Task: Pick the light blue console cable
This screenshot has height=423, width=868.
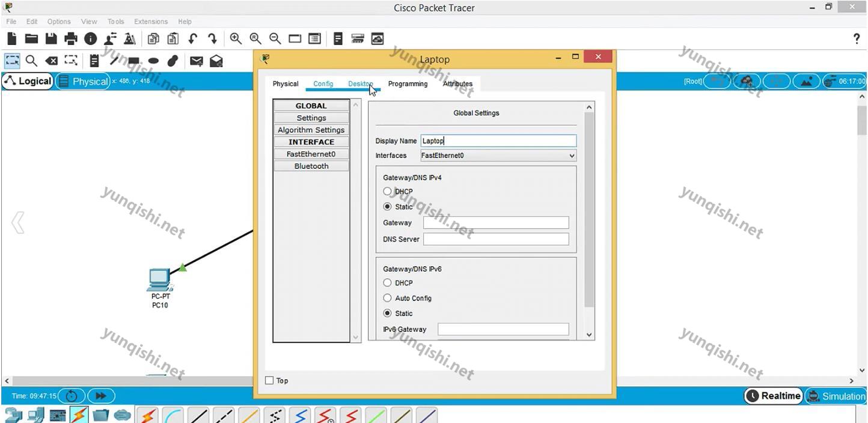Action: coord(173,415)
